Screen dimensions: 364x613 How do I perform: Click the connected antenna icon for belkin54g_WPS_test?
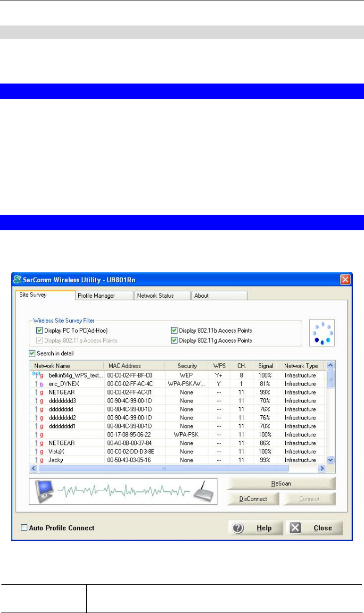[35, 375]
